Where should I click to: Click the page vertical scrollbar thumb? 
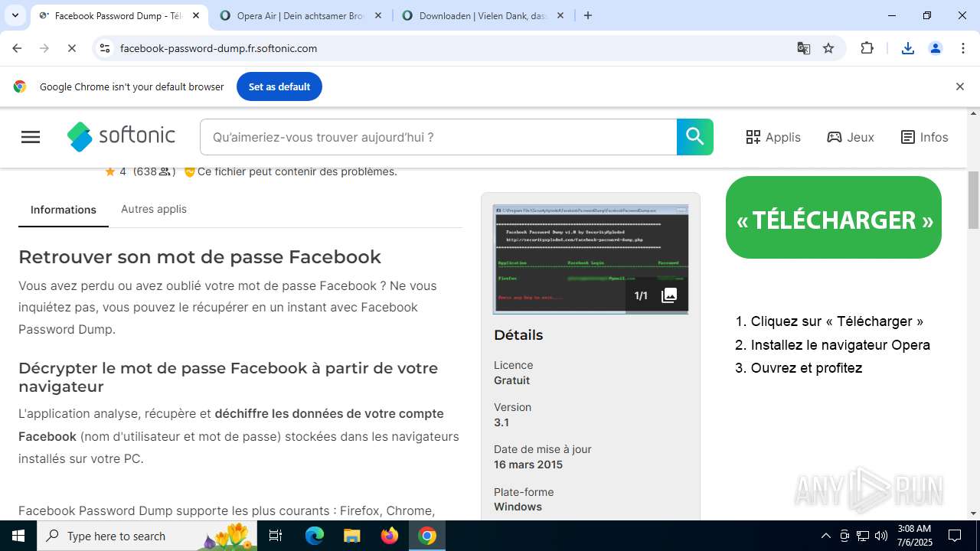point(973,201)
